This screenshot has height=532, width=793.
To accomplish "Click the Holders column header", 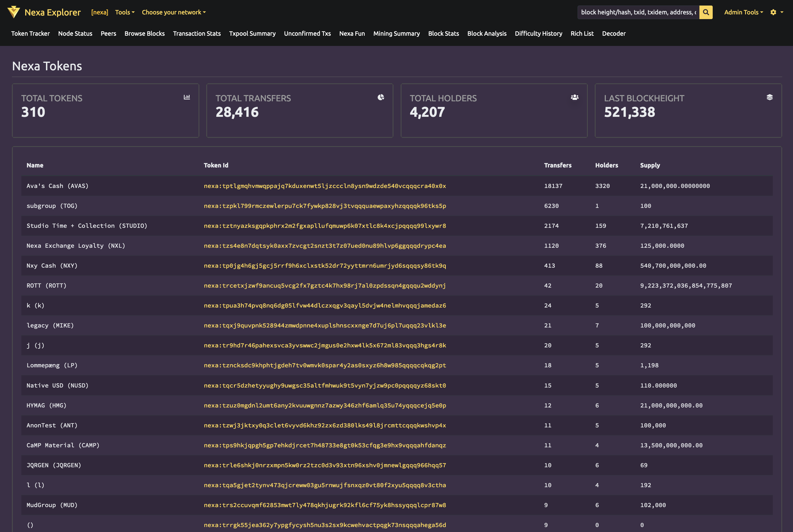I will pyautogui.click(x=607, y=165).
